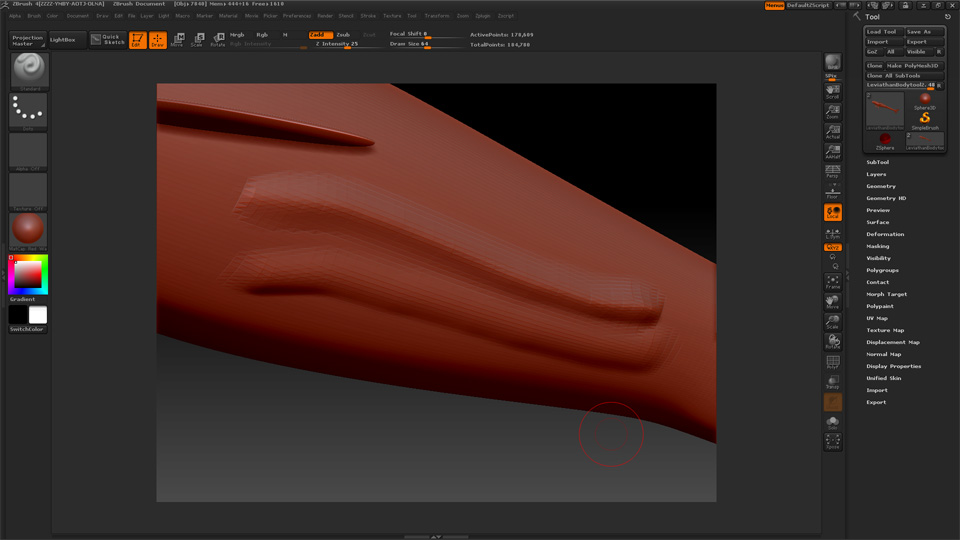Toggle Local symmetry icon
The image size is (960, 540).
pyautogui.click(x=833, y=212)
